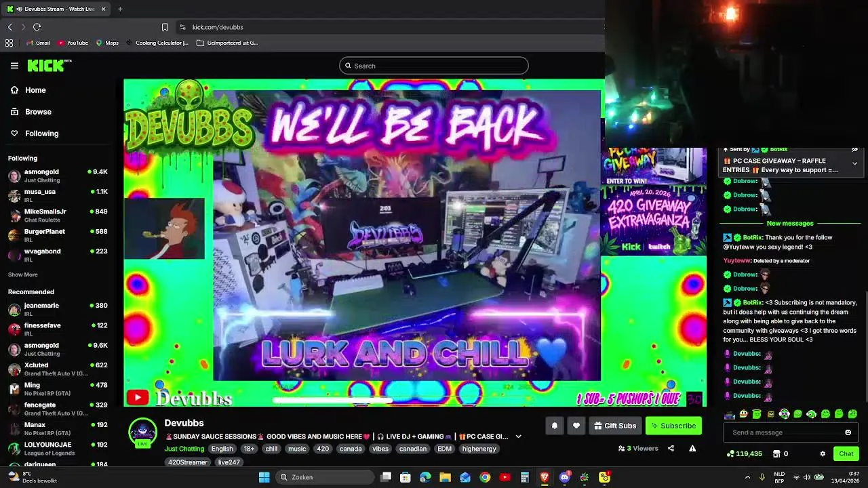Viewport: 868px width, 488px height.
Task: Click Devubbs channel avatar
Action: (142, 432)
